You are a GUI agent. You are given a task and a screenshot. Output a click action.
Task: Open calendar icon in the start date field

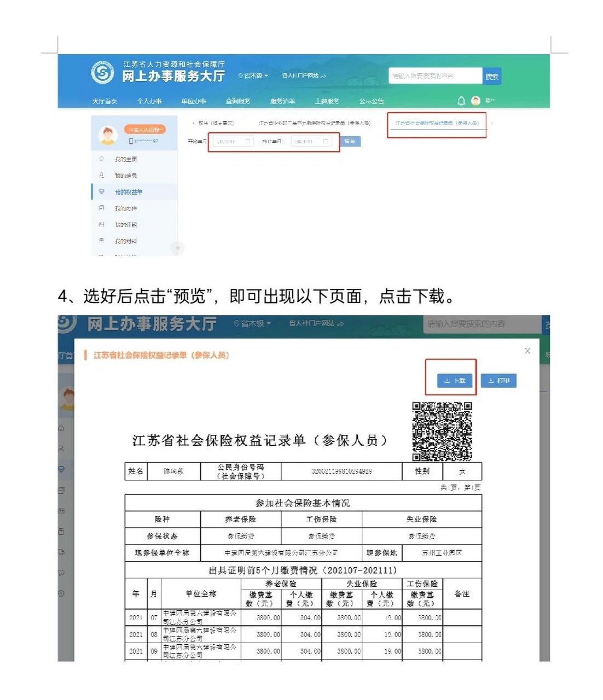point(247,142)
